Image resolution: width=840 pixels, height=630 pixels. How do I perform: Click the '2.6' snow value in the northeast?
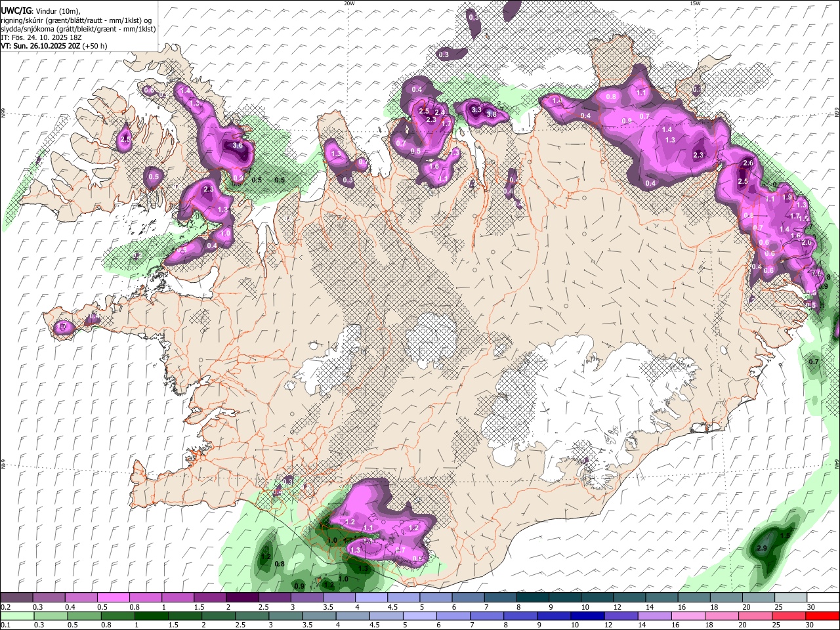tap(747, 163)
